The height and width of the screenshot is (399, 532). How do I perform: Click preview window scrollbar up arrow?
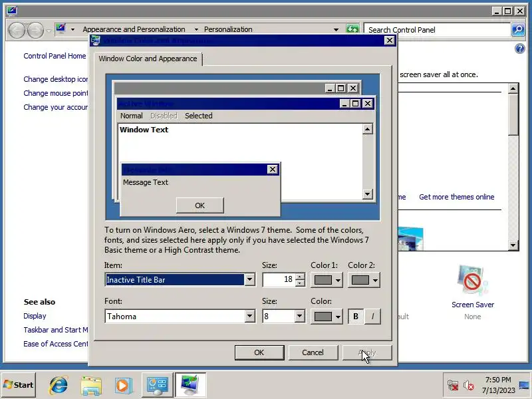click(x=368, y=129)
